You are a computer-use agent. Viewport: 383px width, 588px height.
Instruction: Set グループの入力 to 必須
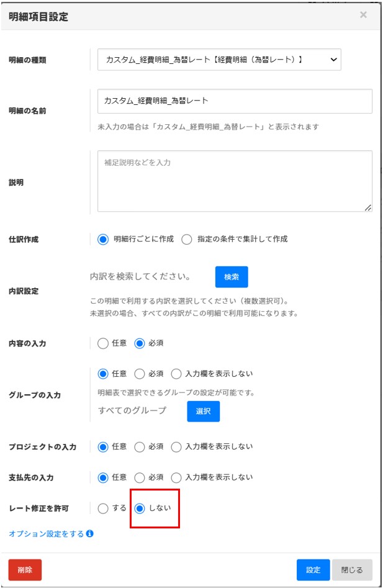coord(140,374)
